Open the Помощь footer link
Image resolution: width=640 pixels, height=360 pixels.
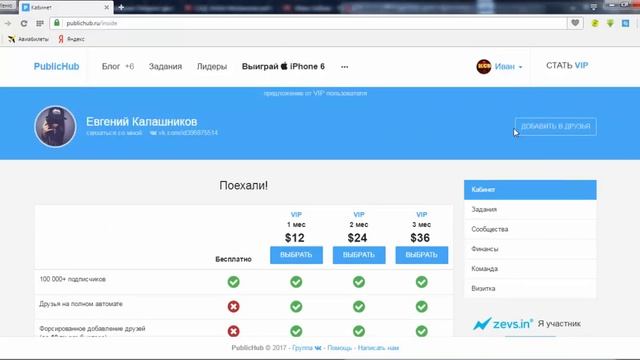coord(340,348)
